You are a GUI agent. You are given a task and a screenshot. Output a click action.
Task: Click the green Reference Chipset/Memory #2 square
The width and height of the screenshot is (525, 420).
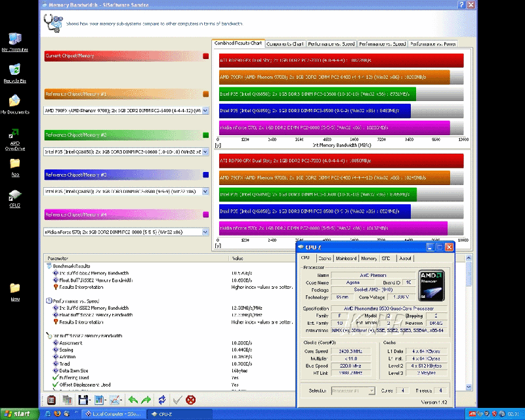[206, 135]
